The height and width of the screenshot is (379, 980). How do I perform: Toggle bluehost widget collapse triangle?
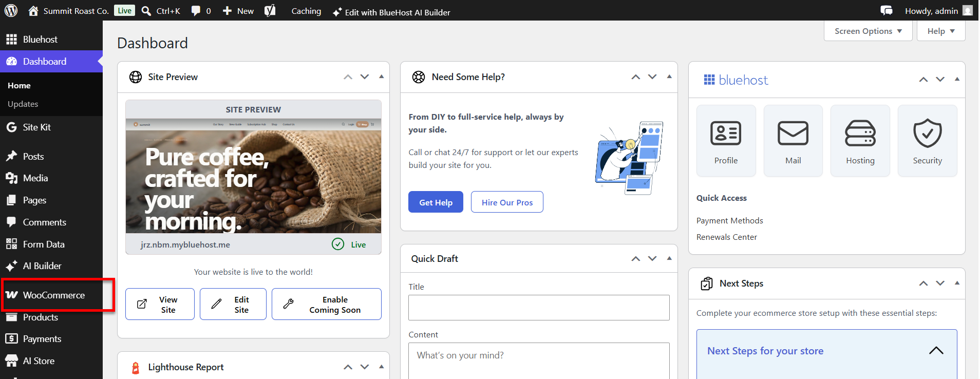pyautogui.click(x=956, y=79)
